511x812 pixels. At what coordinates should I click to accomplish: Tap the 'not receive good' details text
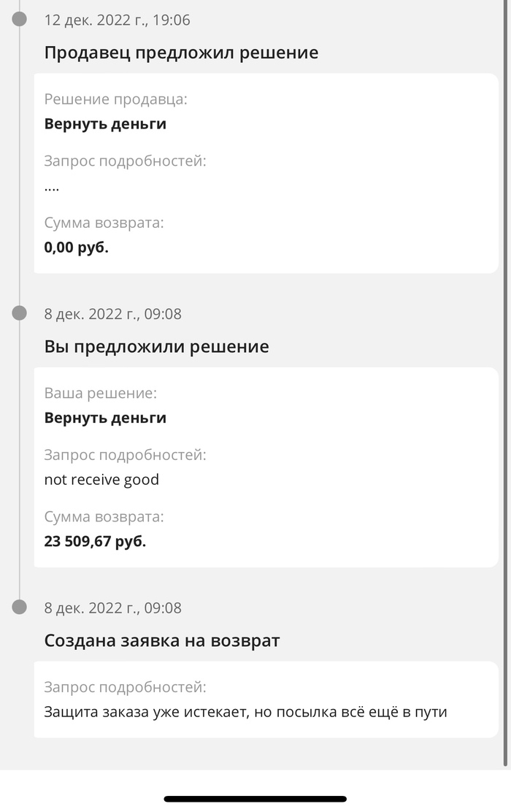click(101, 480)
